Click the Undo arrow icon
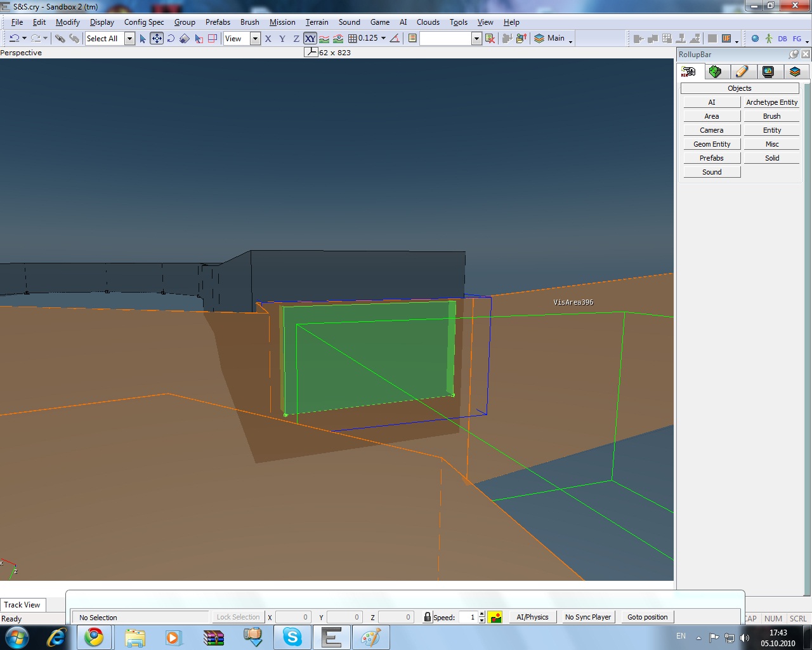This screenshot has height=650, width=812. pyautogui.click(x=14, y=39)
